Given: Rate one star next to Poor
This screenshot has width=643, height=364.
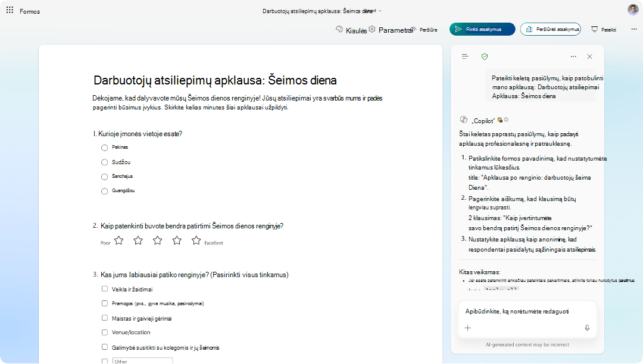Looking at the screenshot, I should coord(119,240).
